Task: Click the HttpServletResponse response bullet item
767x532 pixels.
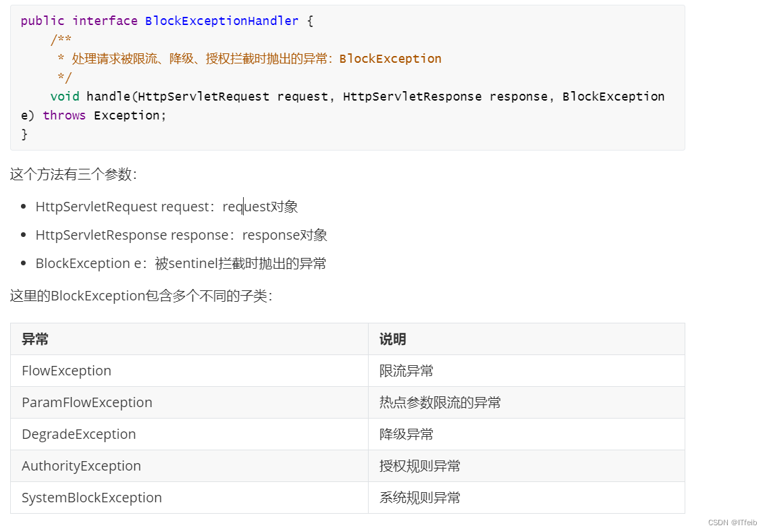Action: point(181,235)
